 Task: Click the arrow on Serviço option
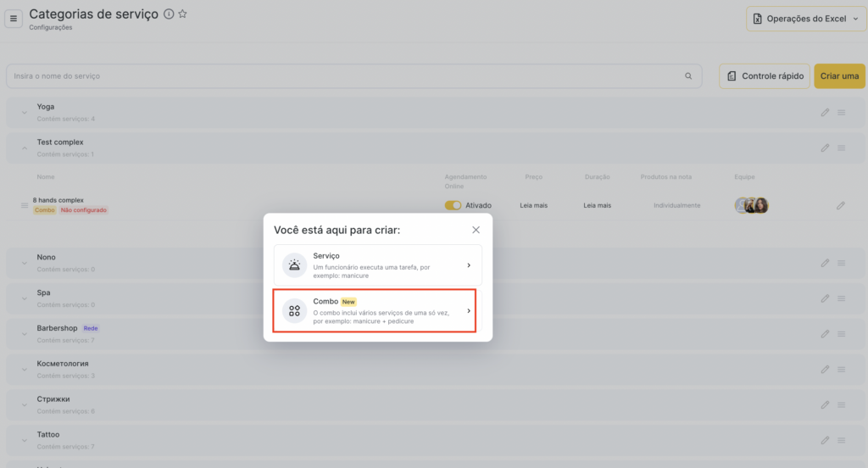pyautogui.click(x=469, y=265)
